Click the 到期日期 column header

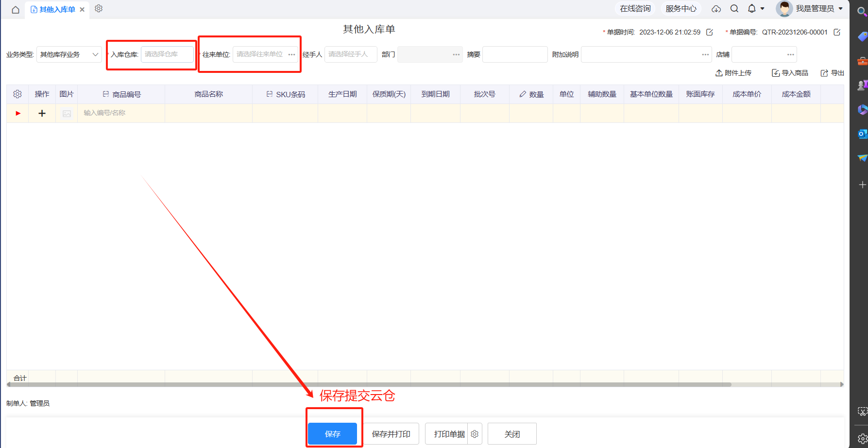436,94
